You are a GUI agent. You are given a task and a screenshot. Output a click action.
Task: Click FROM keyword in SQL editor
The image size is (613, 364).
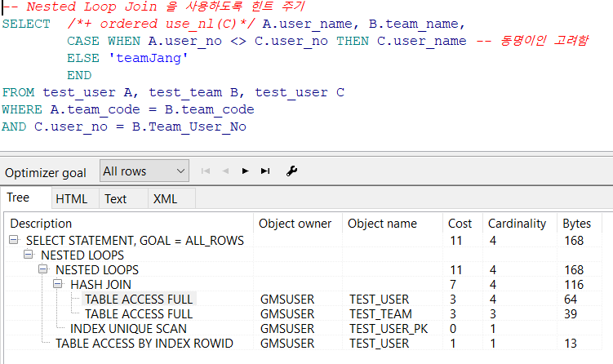coord(19,92)
